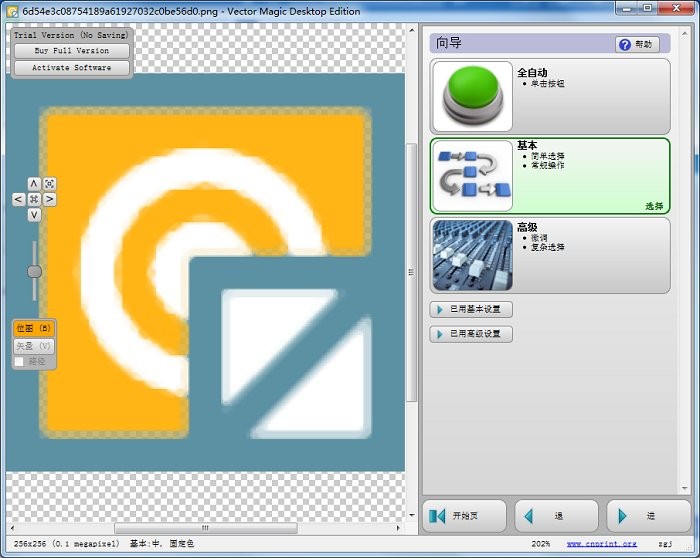Image resolution: width=700 pixels, height=558 pixels.
Task: Select the Basic mode flowchart icon
Action: tap(472, 175)
